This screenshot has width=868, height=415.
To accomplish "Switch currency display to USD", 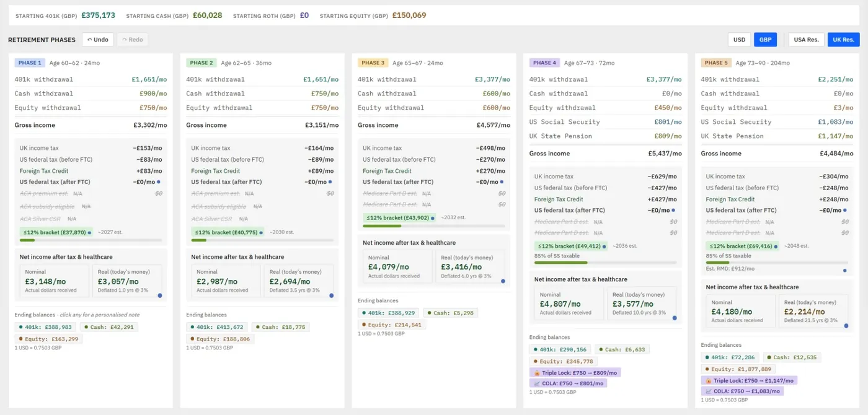I will click(x=739, y=40).
